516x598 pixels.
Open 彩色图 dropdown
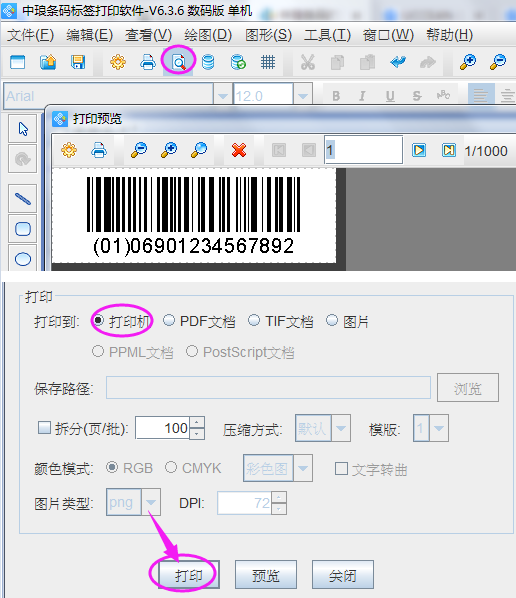tap(303, 468)
